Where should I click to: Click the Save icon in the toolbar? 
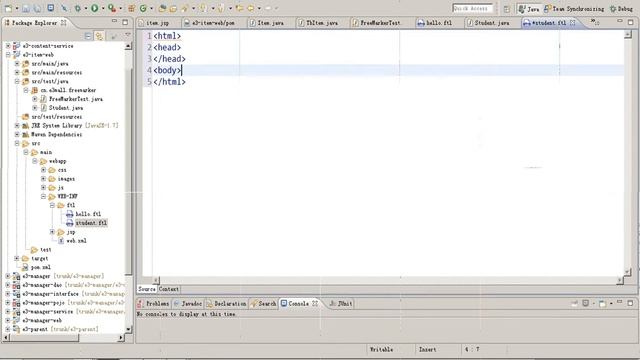click(26, 9)
